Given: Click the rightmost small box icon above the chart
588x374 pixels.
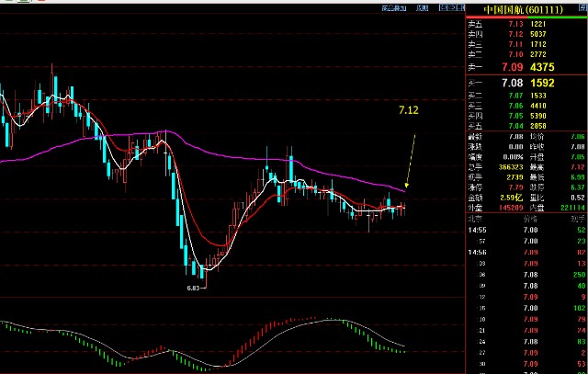Looking at the screenshot, I should (x=458, y=8).
